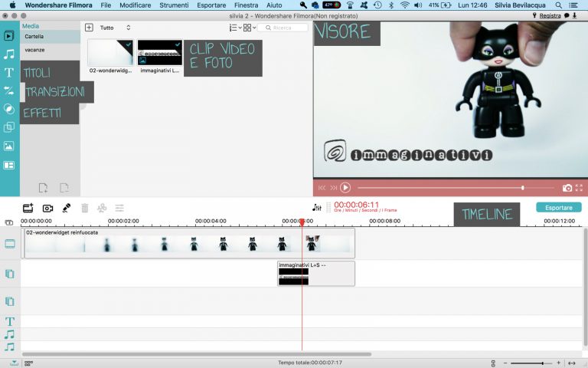The image size is (588, 368).
Task: Zoom in timeline with plus button
Action: point(559,363)
